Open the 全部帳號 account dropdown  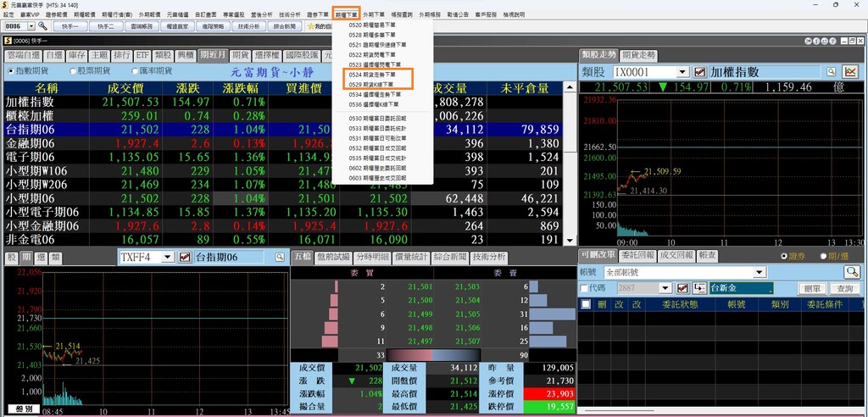coord(760,272)
